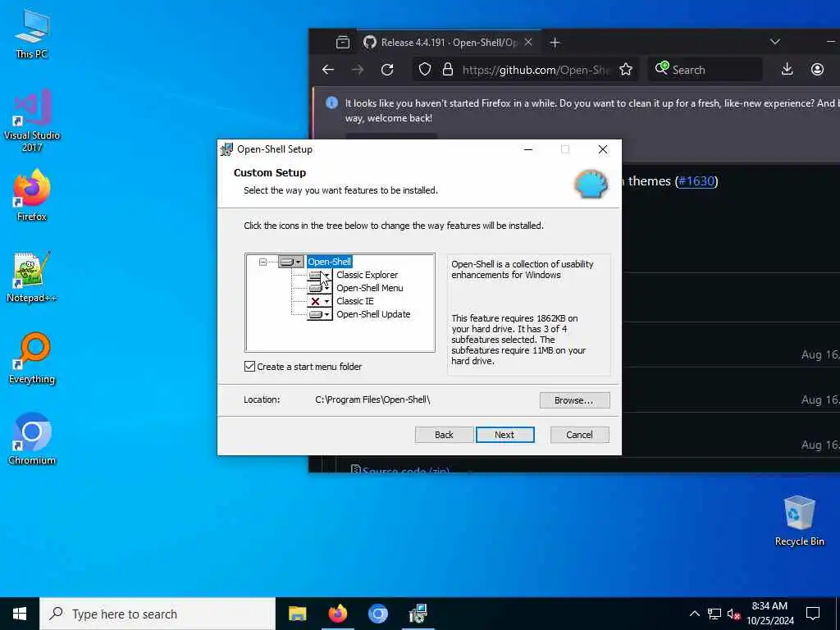Select the Classic IE feature
The image size is (840, 630).
[354, 301]
